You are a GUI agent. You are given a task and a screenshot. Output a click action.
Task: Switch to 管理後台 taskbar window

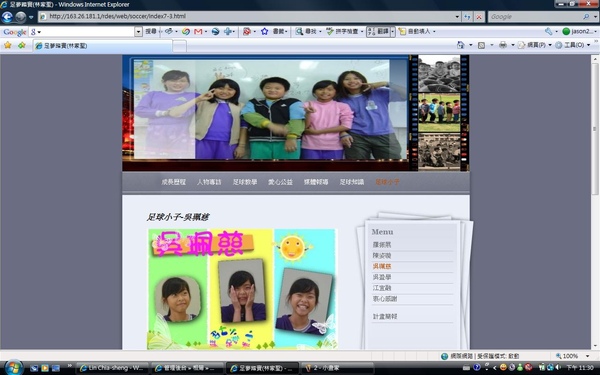(x=186, y=368)
